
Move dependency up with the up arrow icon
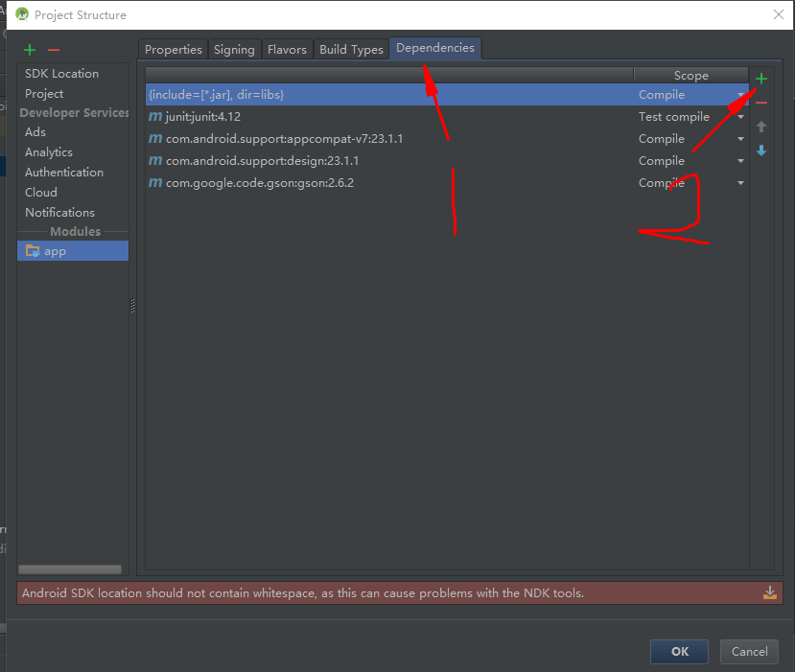760,127
